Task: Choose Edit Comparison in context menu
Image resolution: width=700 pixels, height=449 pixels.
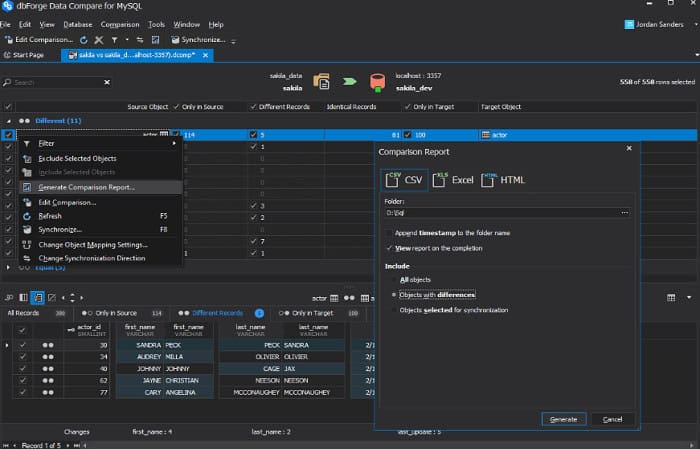Action: point(100,203)
